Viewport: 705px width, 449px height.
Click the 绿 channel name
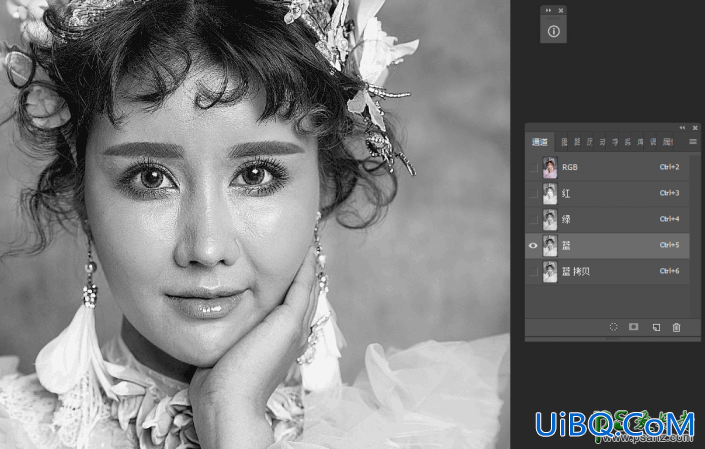tap(566, 220)
